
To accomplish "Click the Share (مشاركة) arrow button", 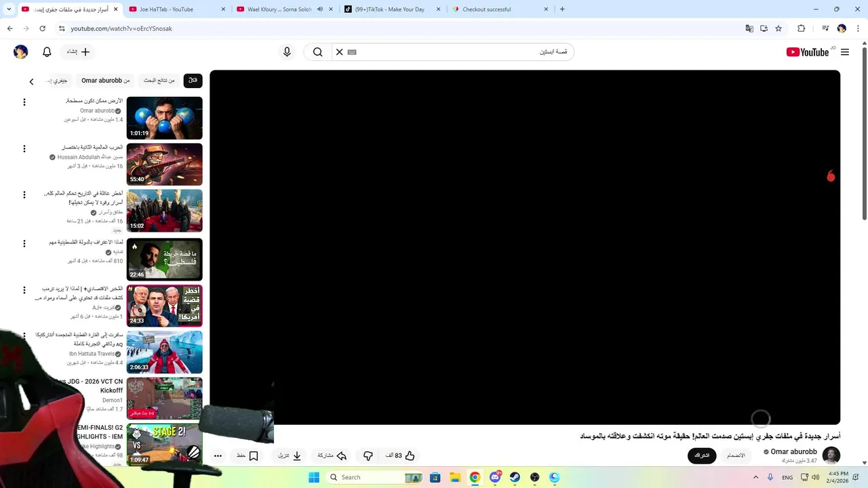I will tap(332, 456).
